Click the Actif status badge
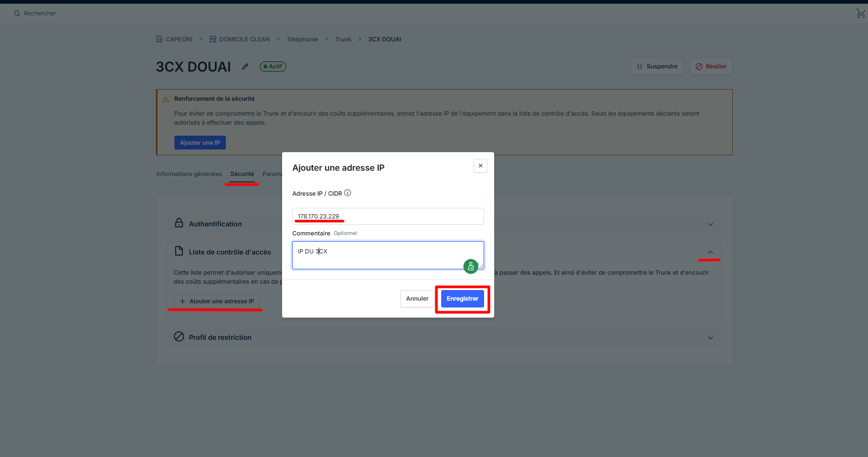The width and height of the screenshot is (868, 457). coord(273,66)
